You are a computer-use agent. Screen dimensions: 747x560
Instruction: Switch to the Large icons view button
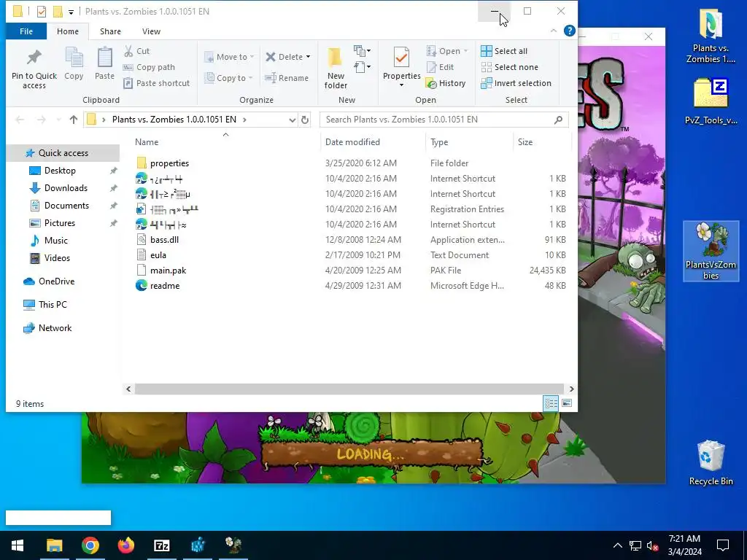[567, 403]
